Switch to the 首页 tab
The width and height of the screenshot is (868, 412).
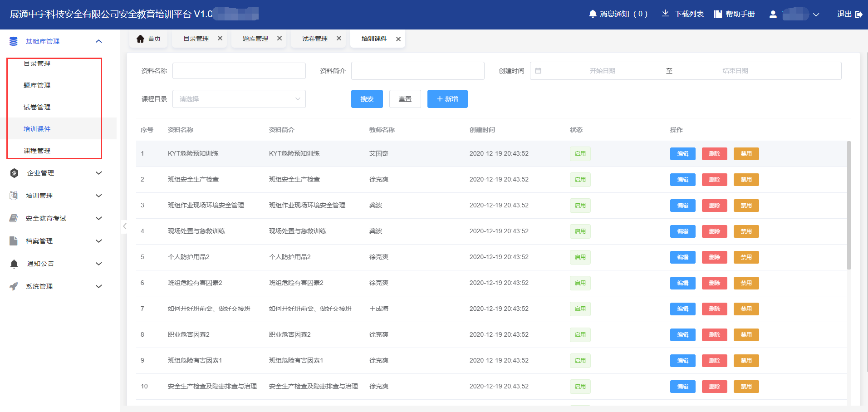148,39
